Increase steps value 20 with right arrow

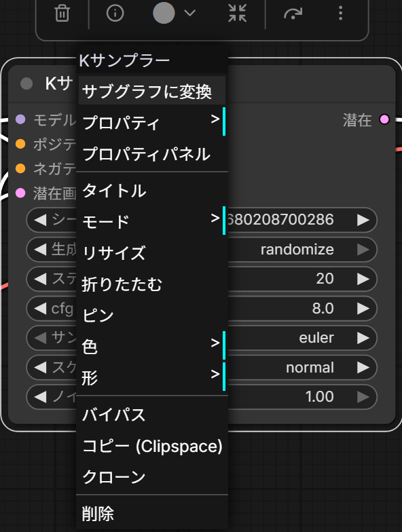[363, 279]
